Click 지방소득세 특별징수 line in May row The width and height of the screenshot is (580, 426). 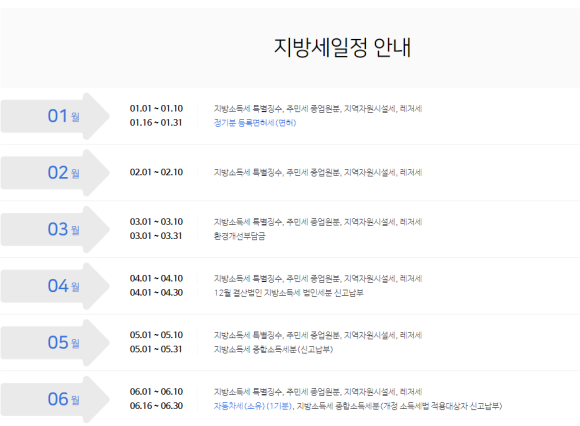pos(318,335)
